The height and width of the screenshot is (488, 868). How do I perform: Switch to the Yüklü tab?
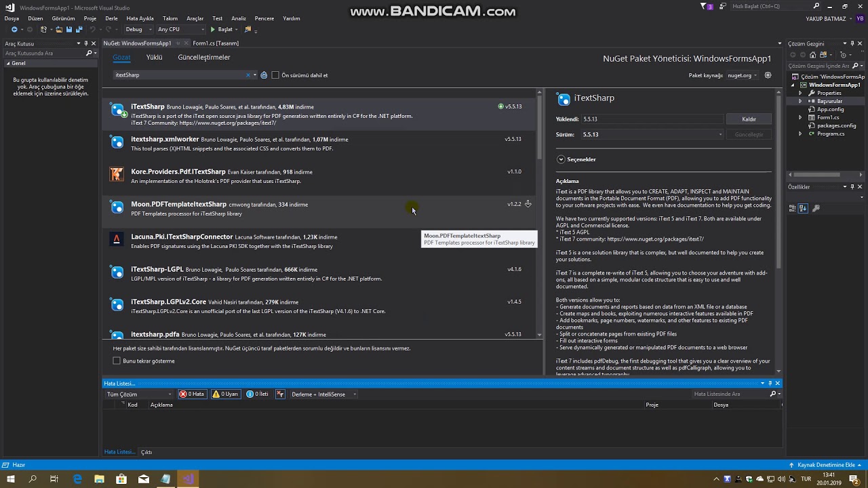point(154,58)
